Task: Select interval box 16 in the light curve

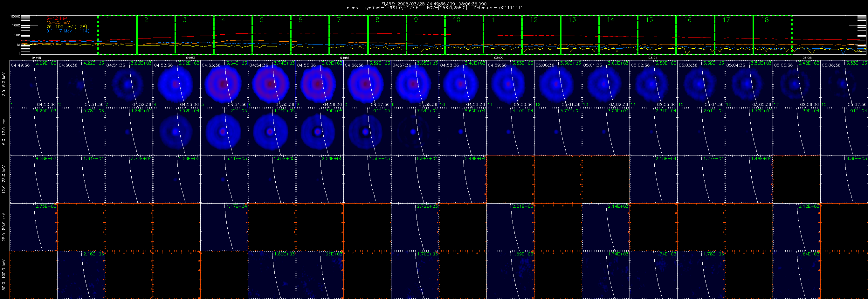Action: click(695, 35)
